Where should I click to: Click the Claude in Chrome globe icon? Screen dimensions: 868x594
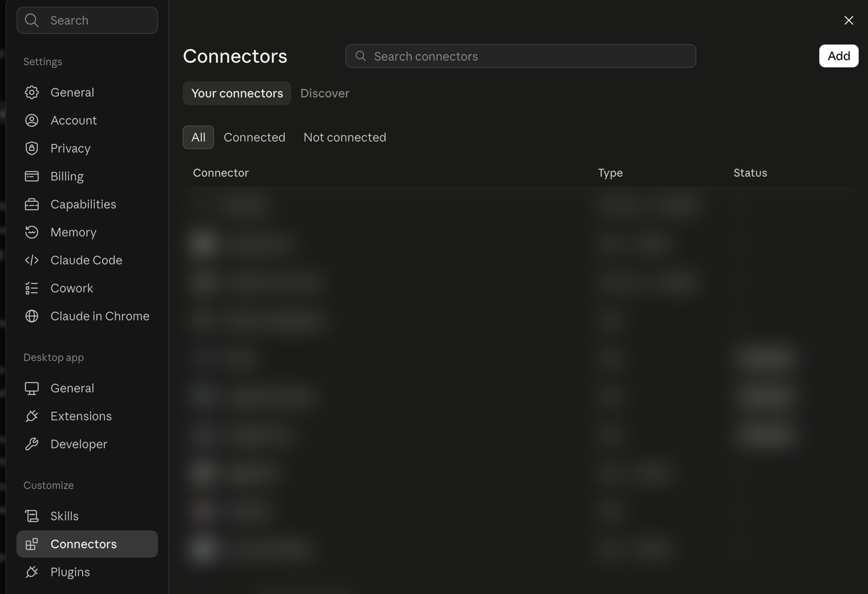(32, 316)
